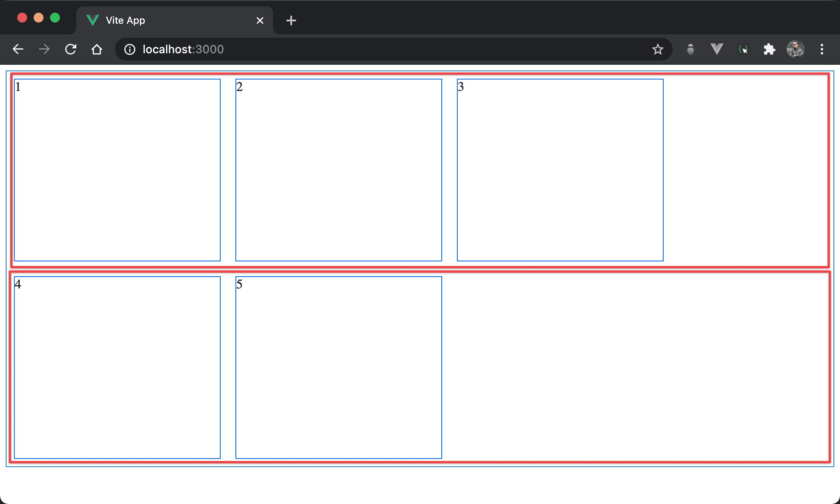Click the green macOS fullscreen button
This screenshot has width=840, height=504.
pos(55,18)
